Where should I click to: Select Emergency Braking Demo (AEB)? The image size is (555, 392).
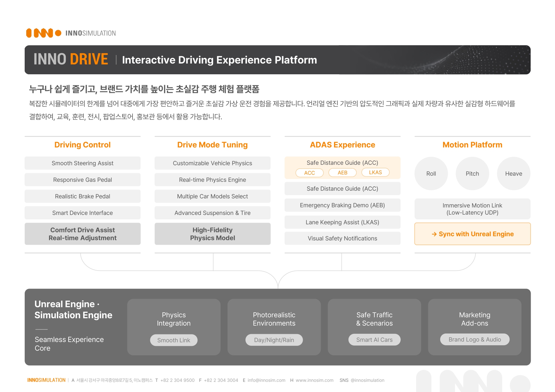(x=342, y=205)
